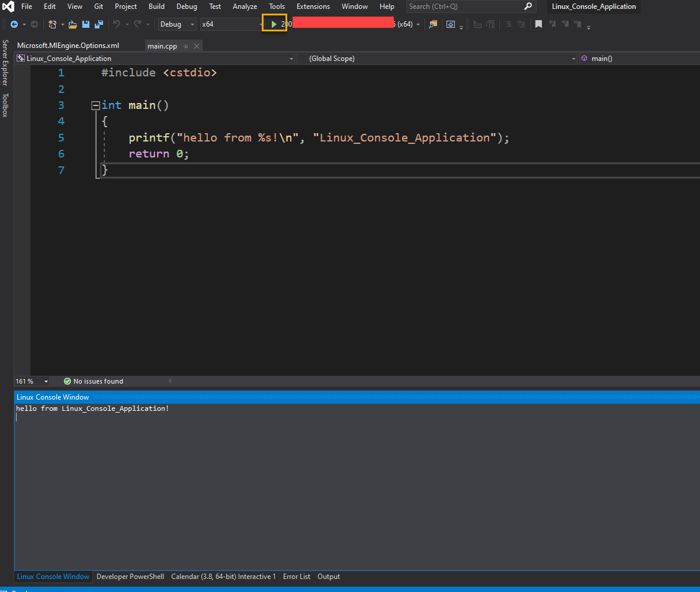Open the Toolbox side panel

coord(5,105)
